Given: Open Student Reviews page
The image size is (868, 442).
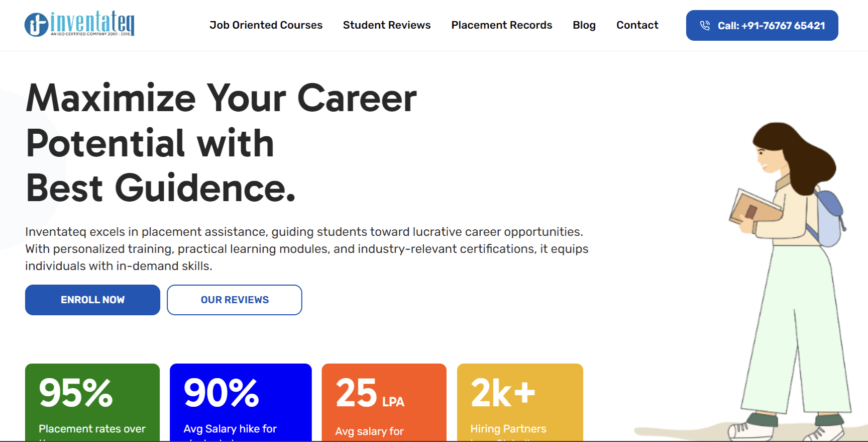Looking at the screenshot, I should [387, 25].
